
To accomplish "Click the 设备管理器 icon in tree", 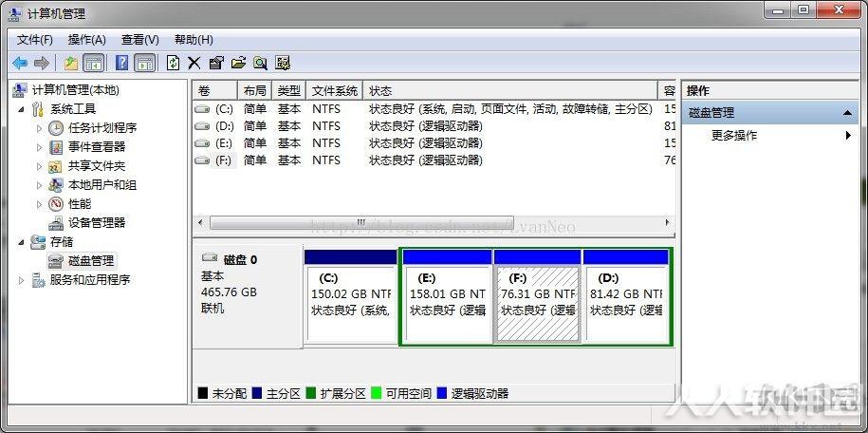I will (56, 223).
